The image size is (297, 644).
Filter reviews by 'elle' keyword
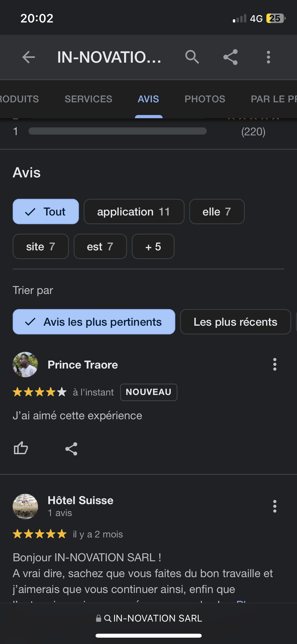point(217,211)
